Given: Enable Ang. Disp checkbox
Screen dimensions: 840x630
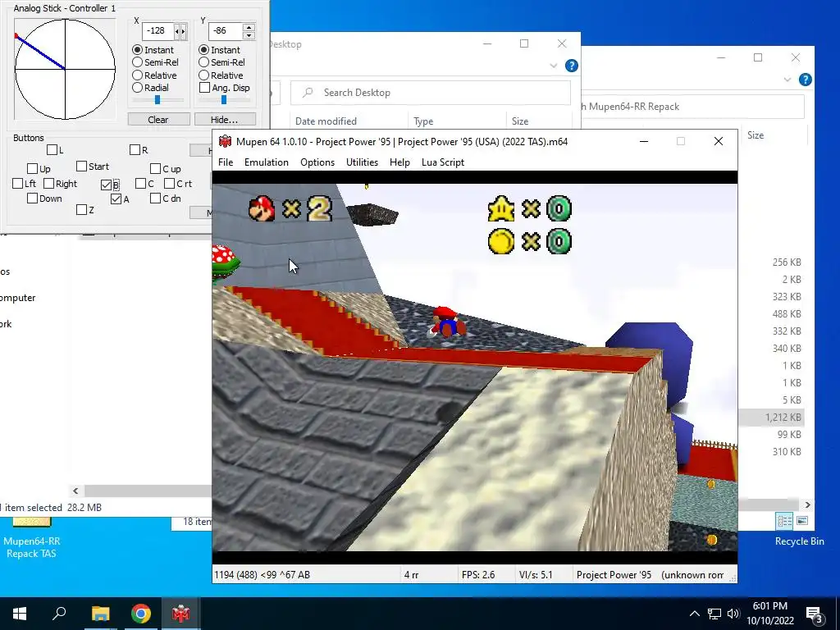Looking at the screenshot, I should (204, 87).
